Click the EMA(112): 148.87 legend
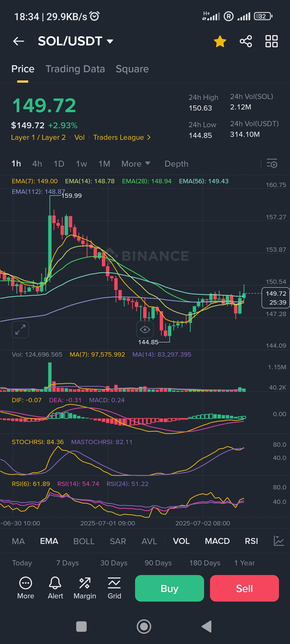The width and height of the screenshot is (290, 644). click(38, 192)
